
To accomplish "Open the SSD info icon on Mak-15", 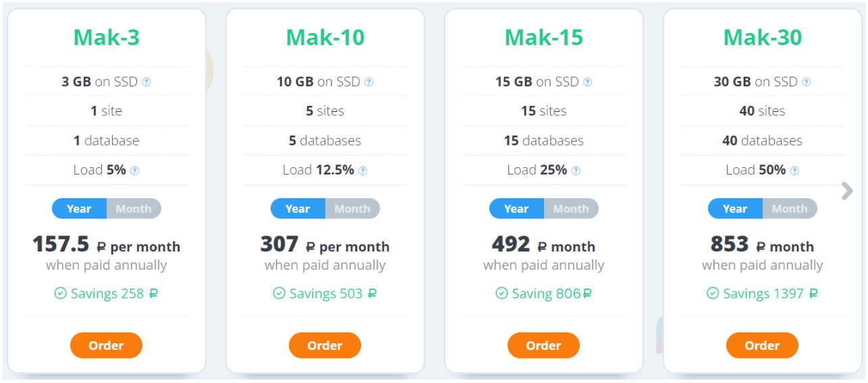I will tap(587, 82).
